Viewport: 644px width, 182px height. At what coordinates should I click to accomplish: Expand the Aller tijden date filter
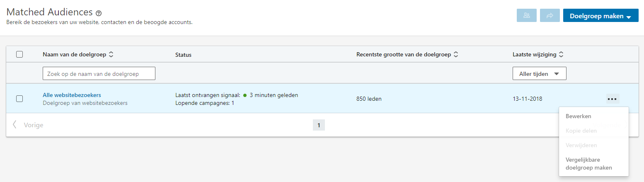pos(539,74)
